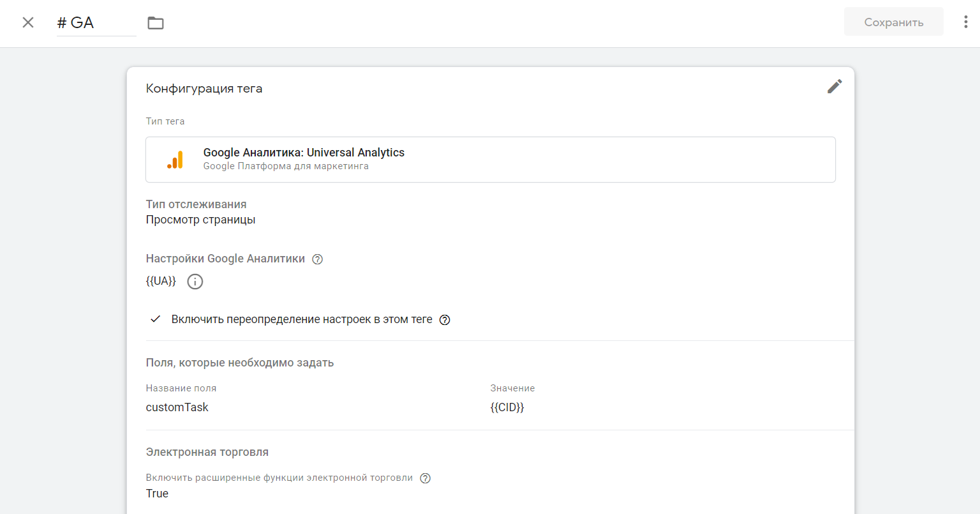Click the customTask field name
Screen dimensions: 980x514
click(x=177, y=407)
